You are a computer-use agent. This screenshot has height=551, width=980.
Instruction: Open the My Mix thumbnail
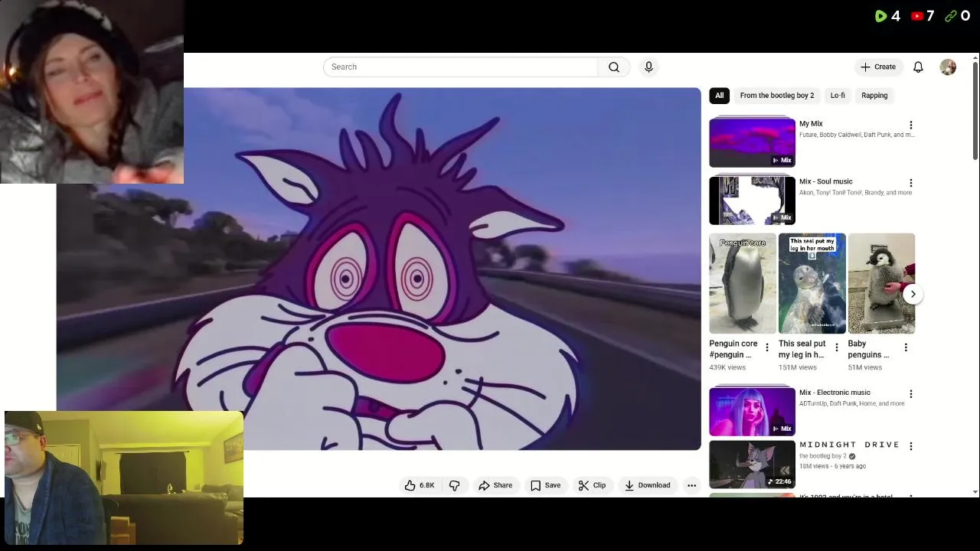tap(752, 142)
